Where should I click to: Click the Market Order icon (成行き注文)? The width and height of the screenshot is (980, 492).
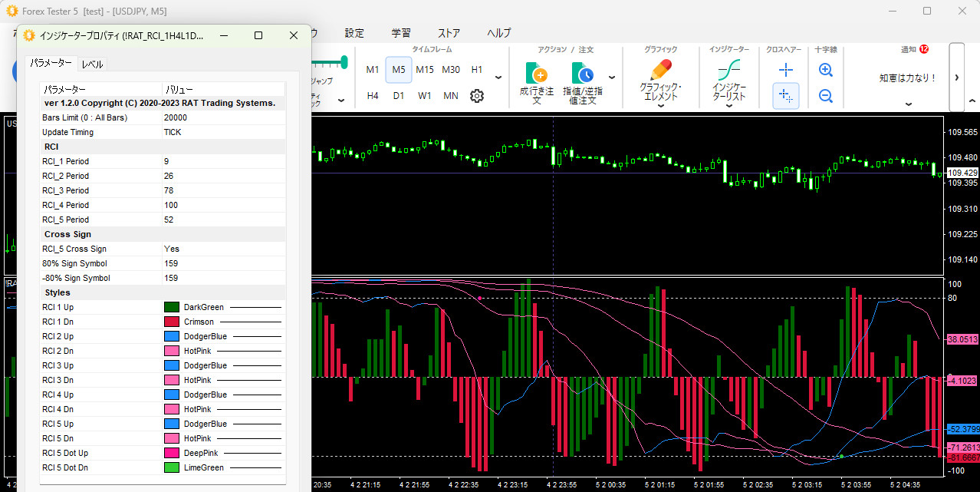click(x=536, y=74)
